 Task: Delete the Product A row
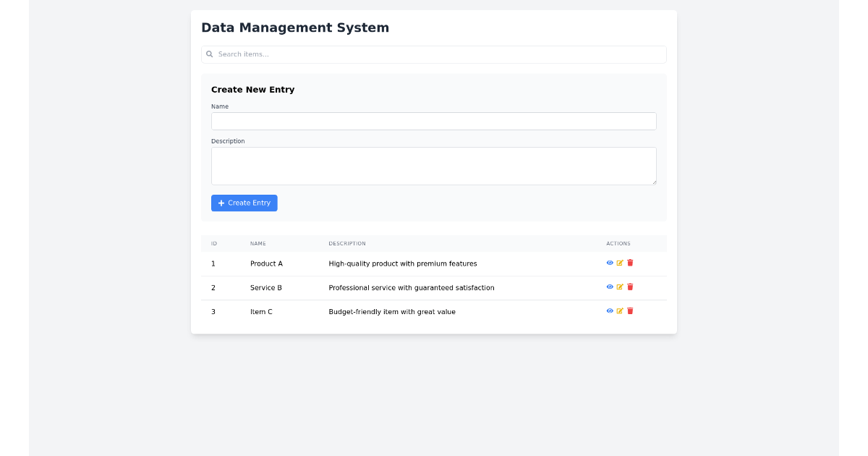(630, 263)
